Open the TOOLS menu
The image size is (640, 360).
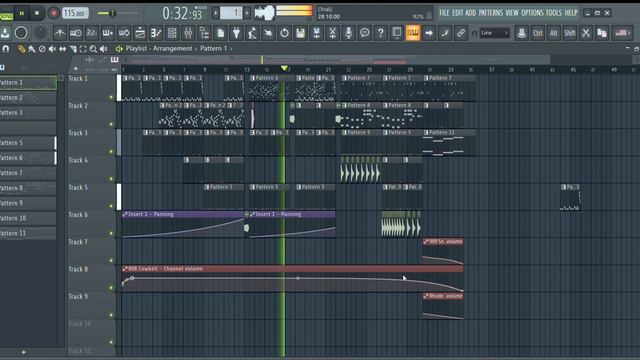pyautogui.click(x=554, y=13)
